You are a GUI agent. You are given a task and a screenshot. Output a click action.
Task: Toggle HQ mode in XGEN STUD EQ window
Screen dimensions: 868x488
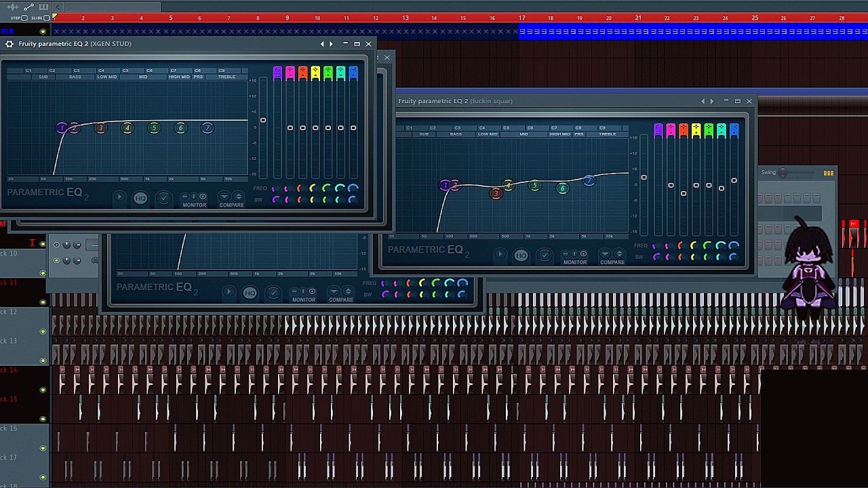(140, 198)
